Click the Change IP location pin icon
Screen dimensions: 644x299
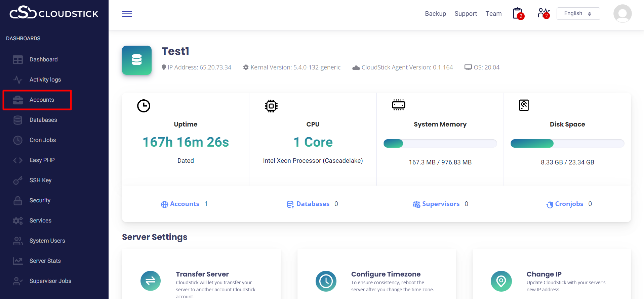pos(501,281)
